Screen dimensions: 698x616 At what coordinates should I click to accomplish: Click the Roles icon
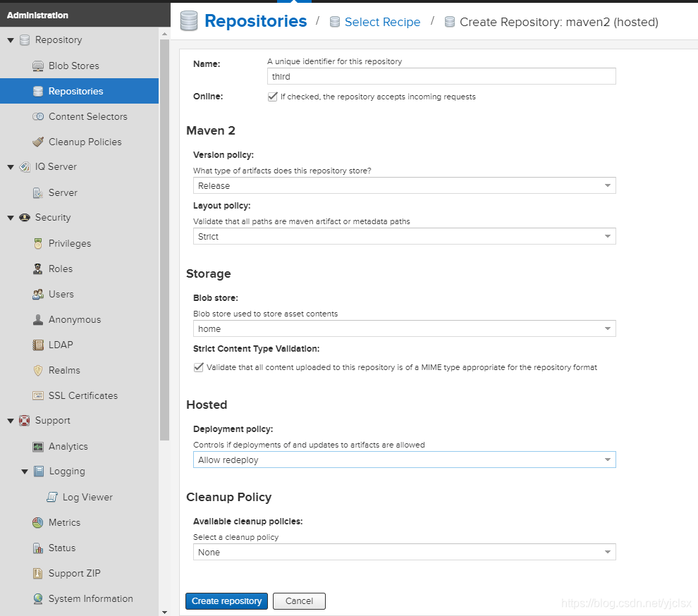click(x=38, y=269)
